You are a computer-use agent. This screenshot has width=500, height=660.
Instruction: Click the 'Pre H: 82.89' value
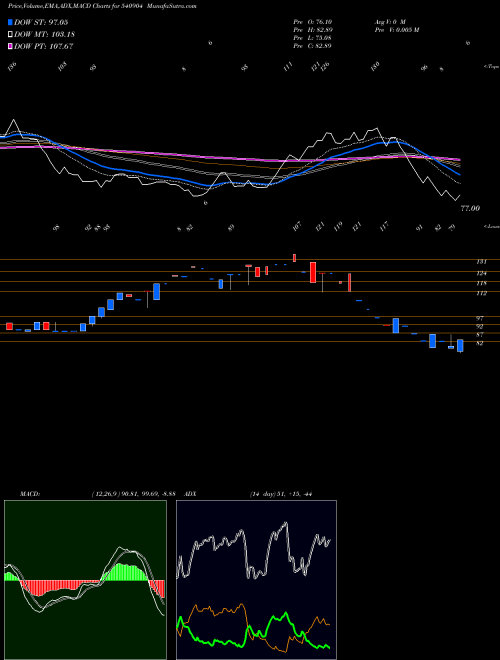tap(312, 30)
